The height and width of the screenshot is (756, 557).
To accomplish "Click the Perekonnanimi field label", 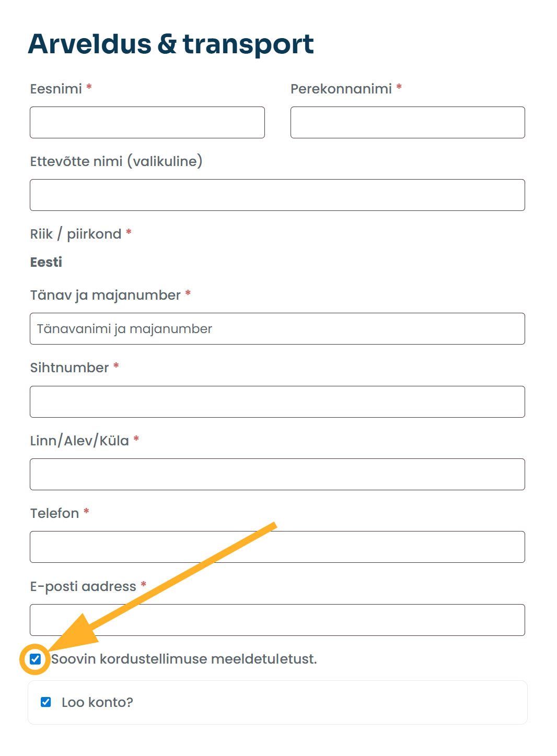I will pyautogui.click(x=341, y=89).
